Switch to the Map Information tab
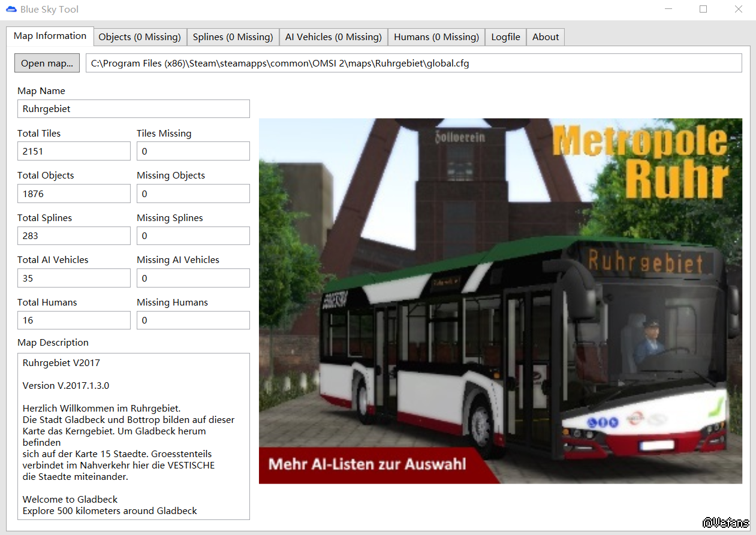The image size is (756, 535). click(50, 36)
